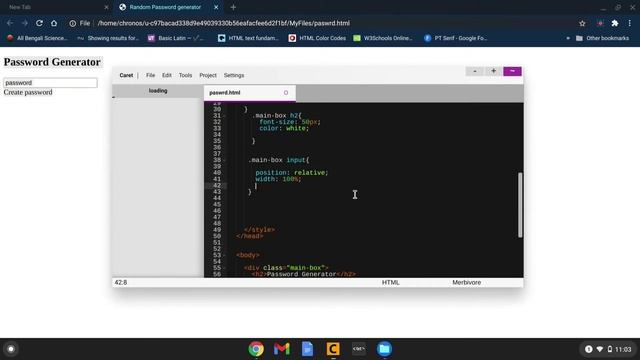Screen dimensions: 640x360
Task: Click Merbivore theme in status bar
Action: click(x=467, y=282)
